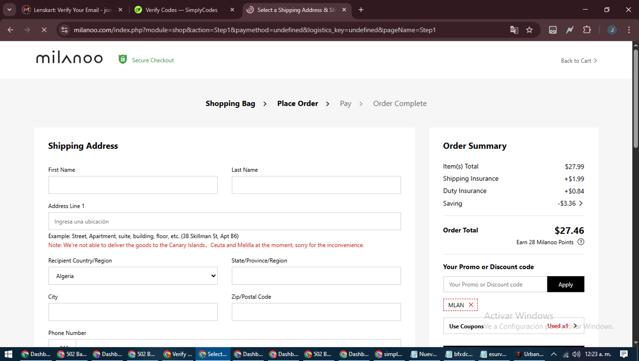639x361 pixels.
Task: Open the Recipient Country/Region dropdown
Action: (133, 276)
